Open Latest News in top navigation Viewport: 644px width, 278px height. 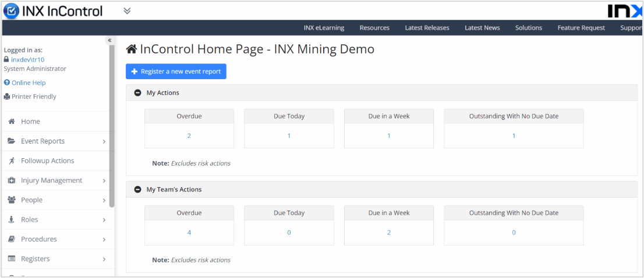click(x=482, y=28)
